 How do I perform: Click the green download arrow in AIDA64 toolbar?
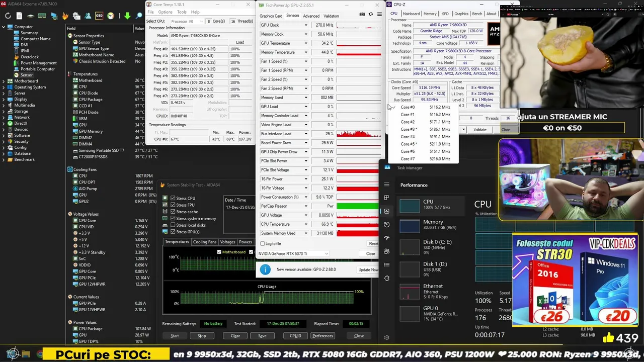[x=127, y=16]
